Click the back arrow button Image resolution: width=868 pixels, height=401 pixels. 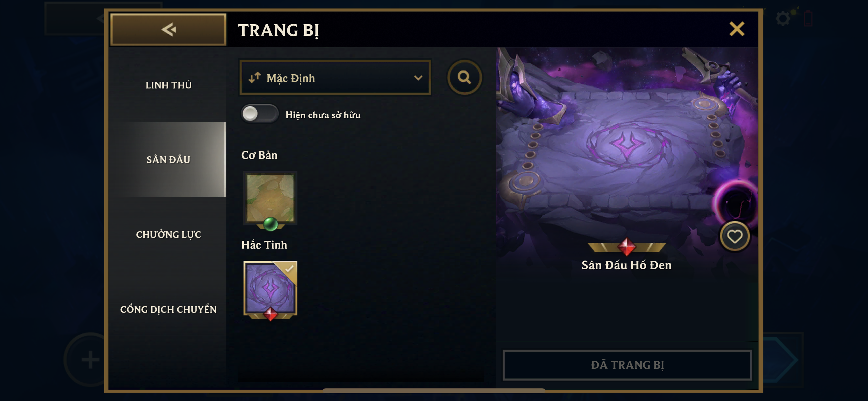pyautogui.click(x=168, y=29)
